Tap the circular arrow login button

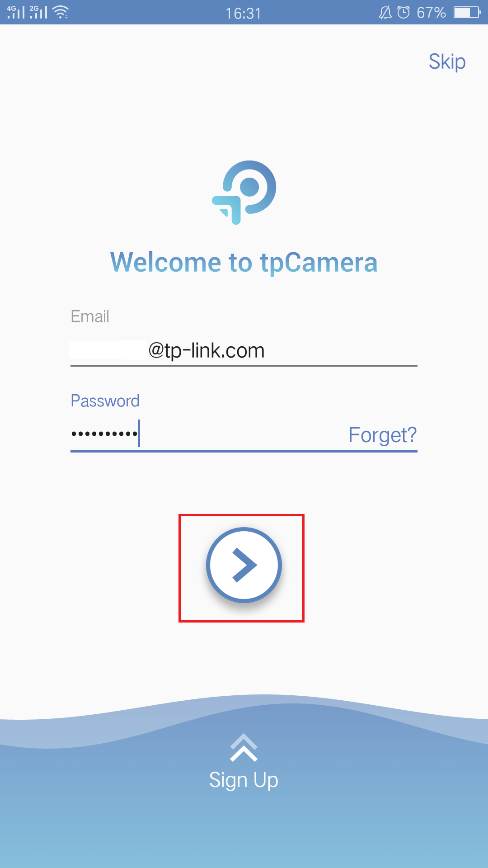click(x=244, y=565)
